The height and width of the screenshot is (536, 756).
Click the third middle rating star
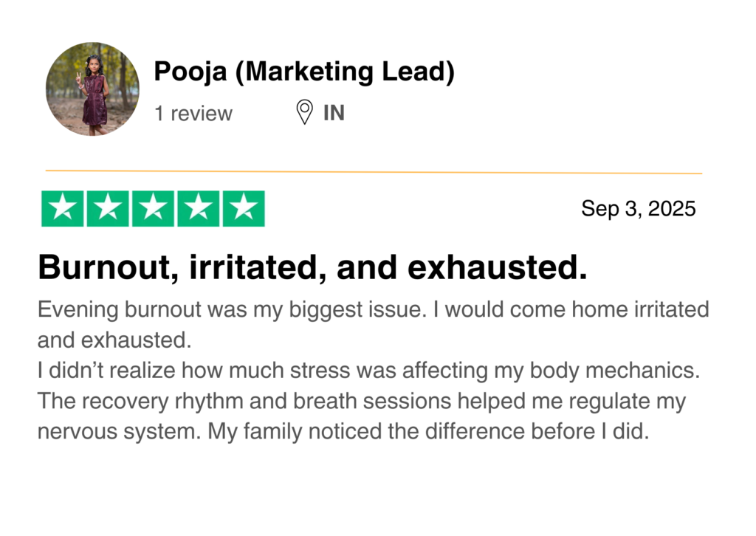pos(153,209)
